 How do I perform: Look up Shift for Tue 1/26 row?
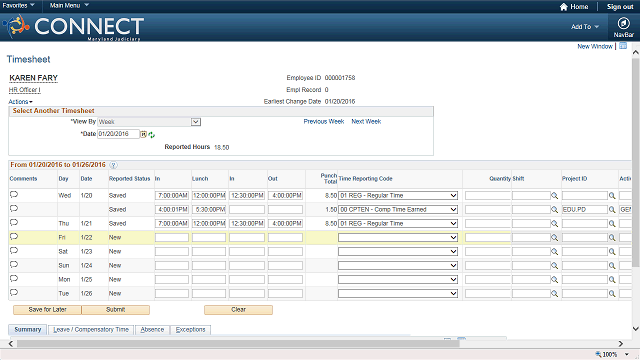click(x=554, y=293)
